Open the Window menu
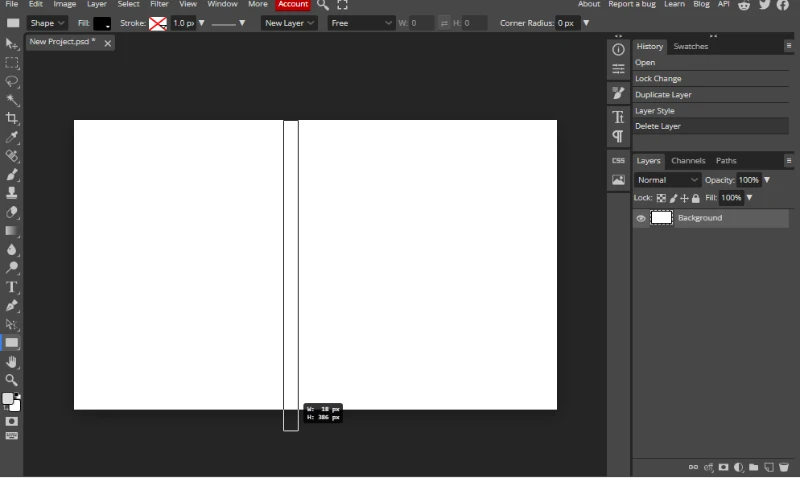Viewport: 800px width, 478px height. point(222,4)
